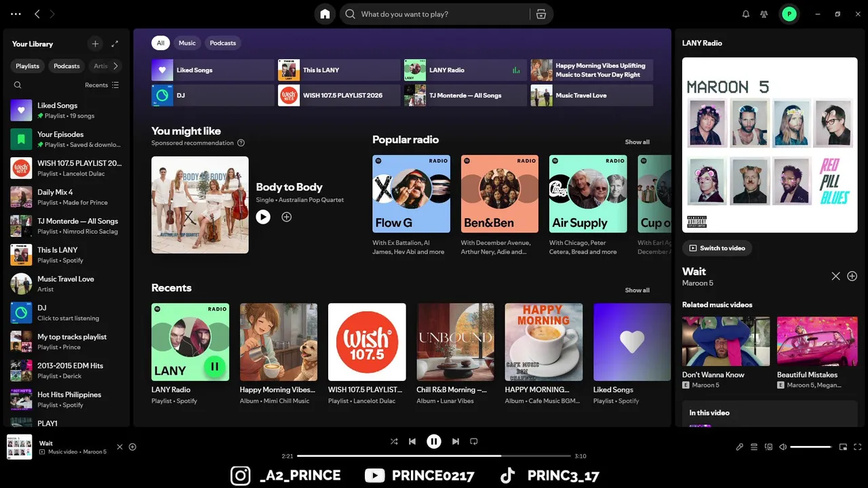Image resolution: width=868 pixels, height=488 pixels.
Task: Open sponsored recommendation info icon
Action: [x=241, y=143]
